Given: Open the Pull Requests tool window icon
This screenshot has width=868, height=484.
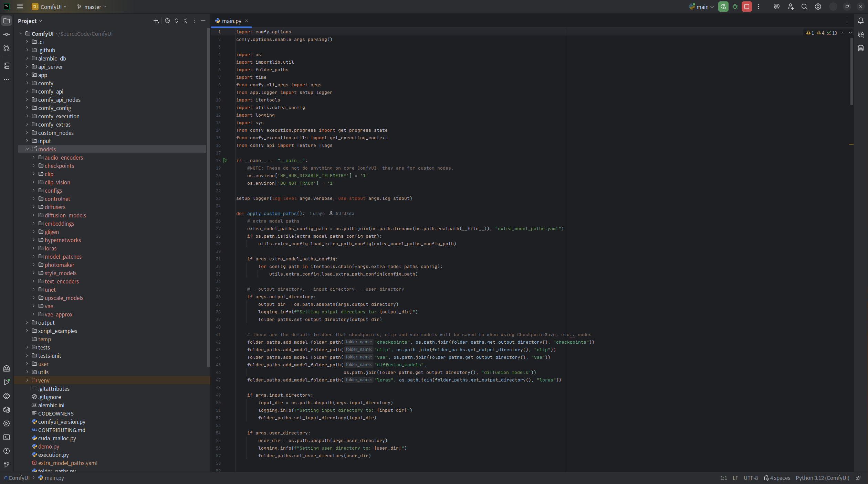Looking at the screenshot, I should coord(7,48).
